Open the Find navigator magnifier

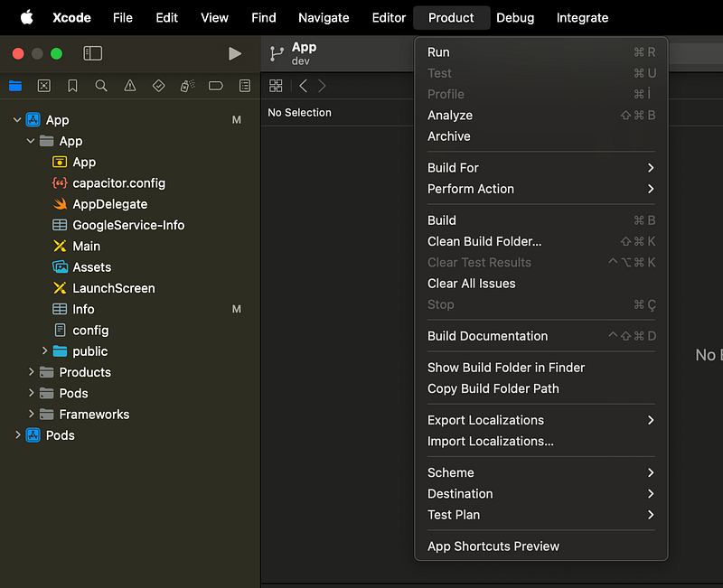[101, 86]
